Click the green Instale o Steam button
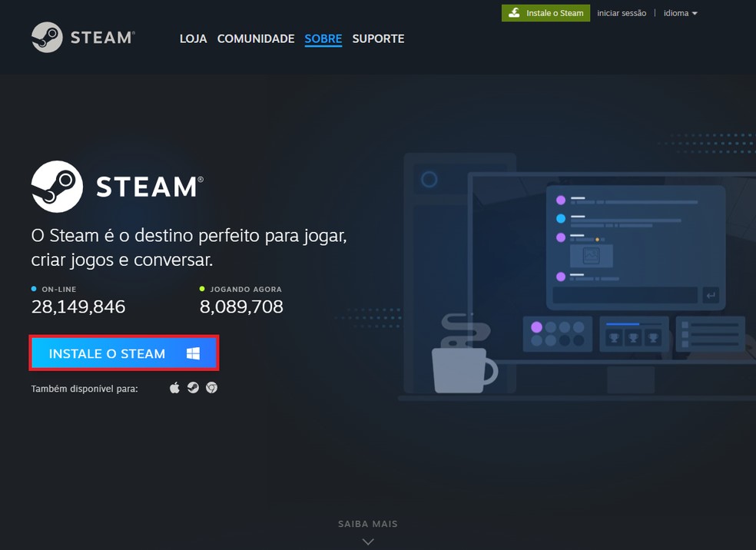 [545, 12]
